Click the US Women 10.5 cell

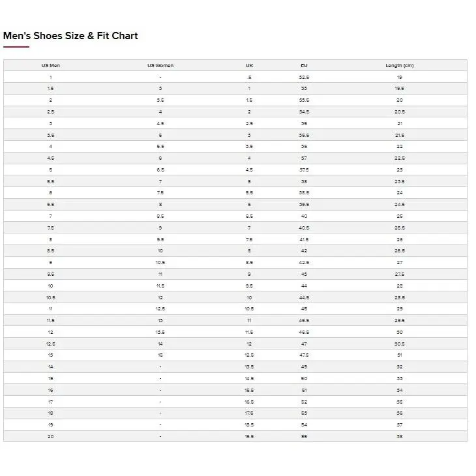[160, 263]
